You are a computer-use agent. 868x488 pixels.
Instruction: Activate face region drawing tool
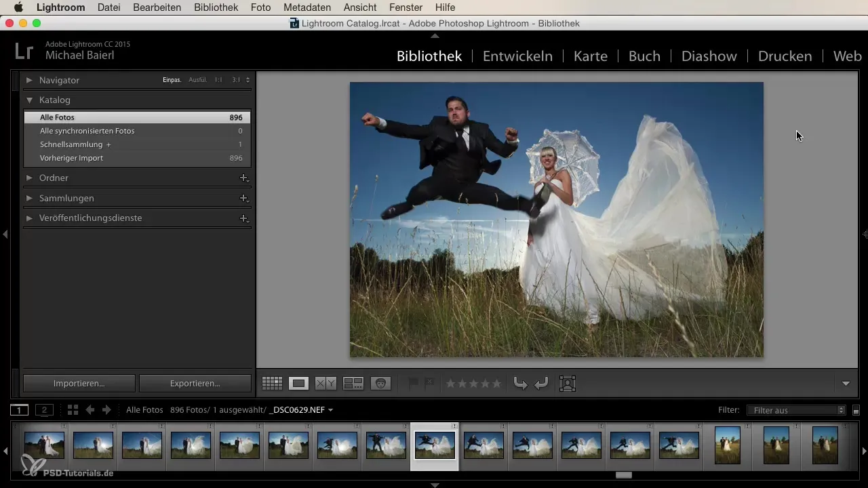pyautogui.click(x=567, y=384)
